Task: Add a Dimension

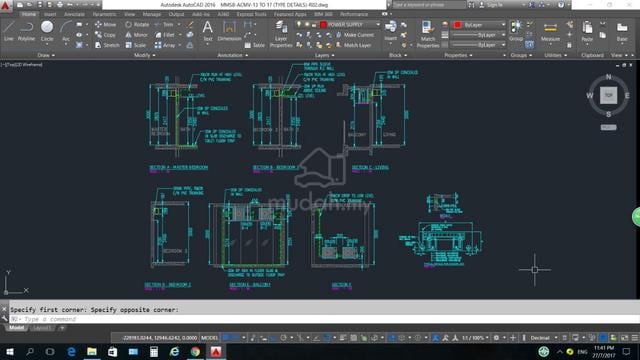Action: click(229, 31)
